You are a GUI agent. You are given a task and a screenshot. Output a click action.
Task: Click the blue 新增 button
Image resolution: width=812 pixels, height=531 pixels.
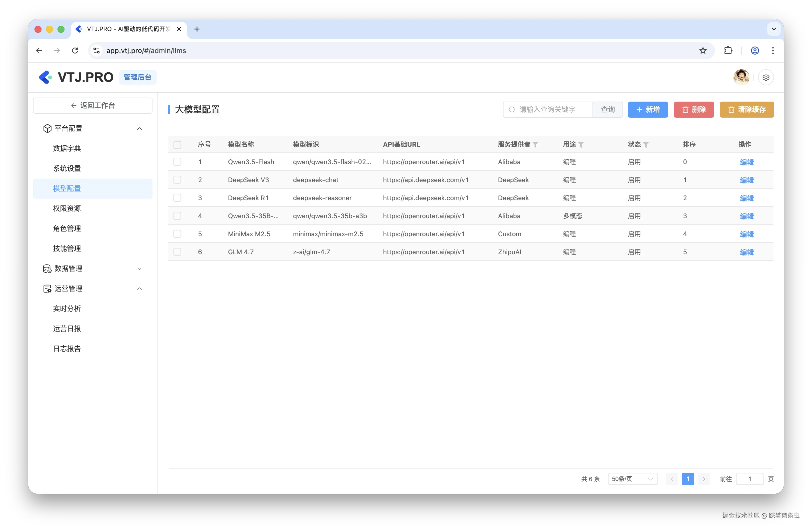(x=647, y=110)
